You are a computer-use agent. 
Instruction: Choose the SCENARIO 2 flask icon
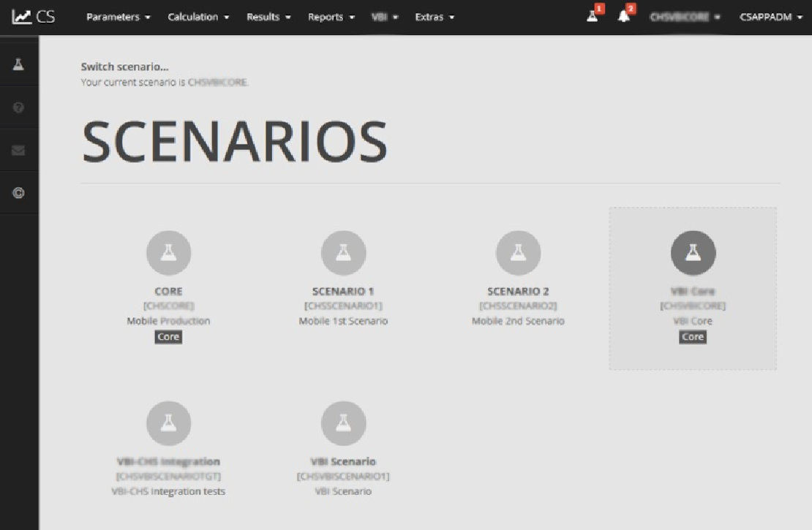(518, 253)
